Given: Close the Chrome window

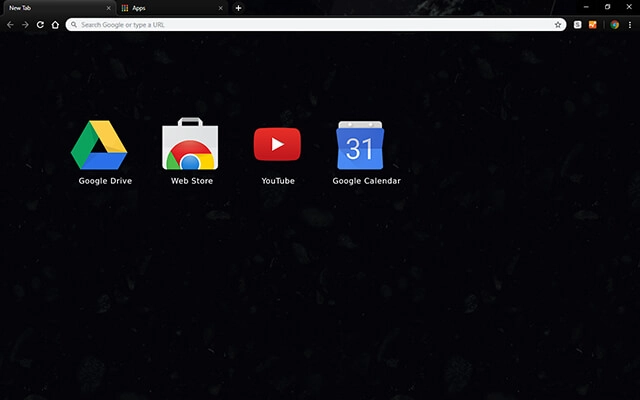Looking at the screenshot, I should [629, 7].
